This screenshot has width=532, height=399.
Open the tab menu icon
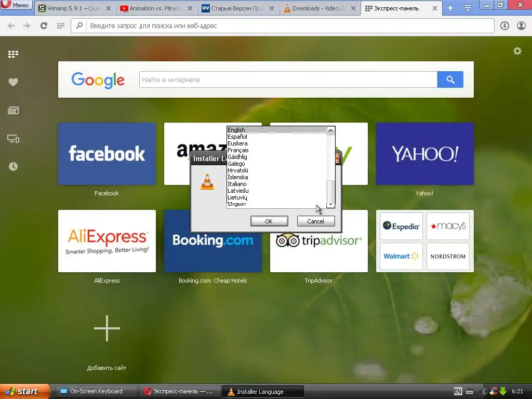pos(468,8)
